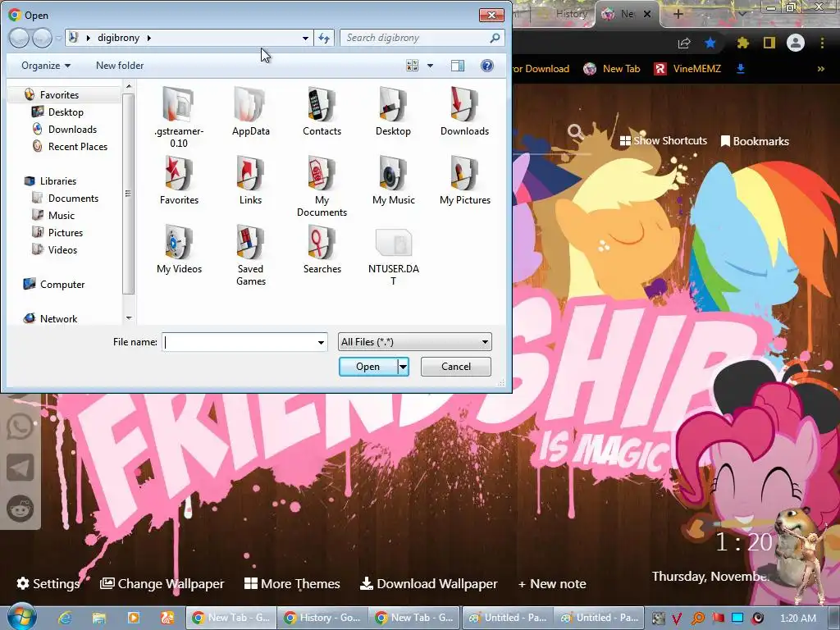Select the Desktop folder in file list

point(393,104)
